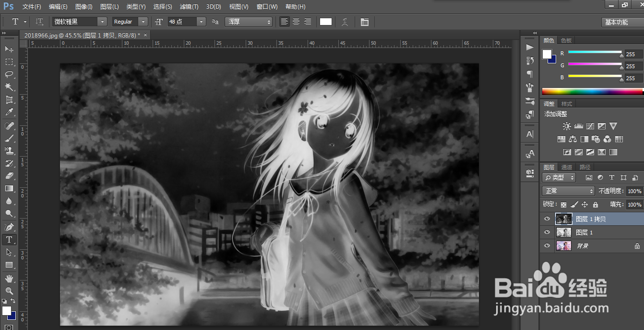Toggle lock position
The image size is (644, 330).
pyautogui.click(x=584, y=204)
